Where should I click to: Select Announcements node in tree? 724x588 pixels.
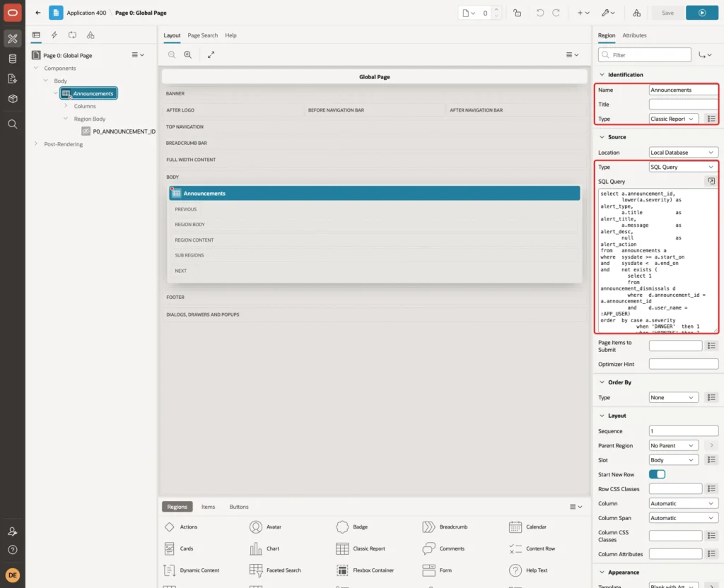(88, 93)
